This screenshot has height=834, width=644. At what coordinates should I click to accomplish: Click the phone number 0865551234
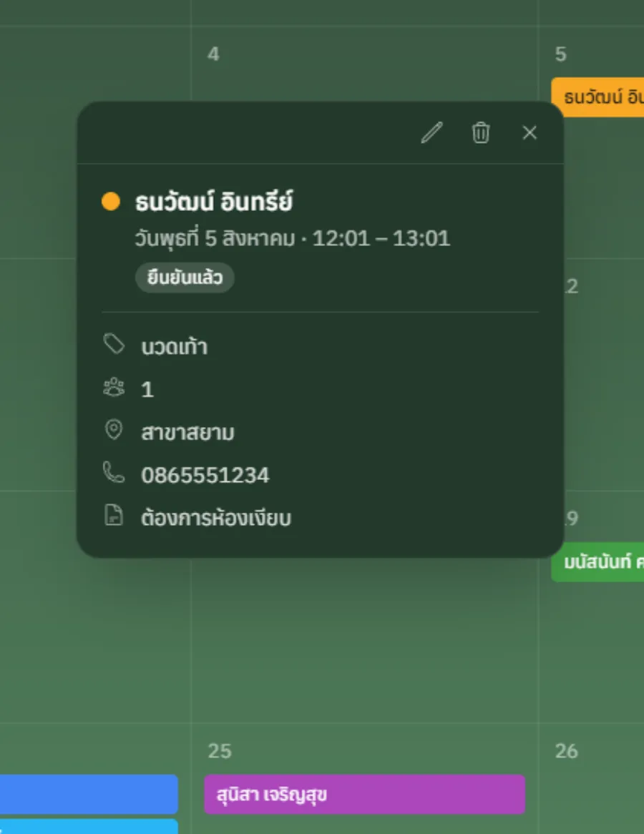pyautogui.click(x=205, y=476)
